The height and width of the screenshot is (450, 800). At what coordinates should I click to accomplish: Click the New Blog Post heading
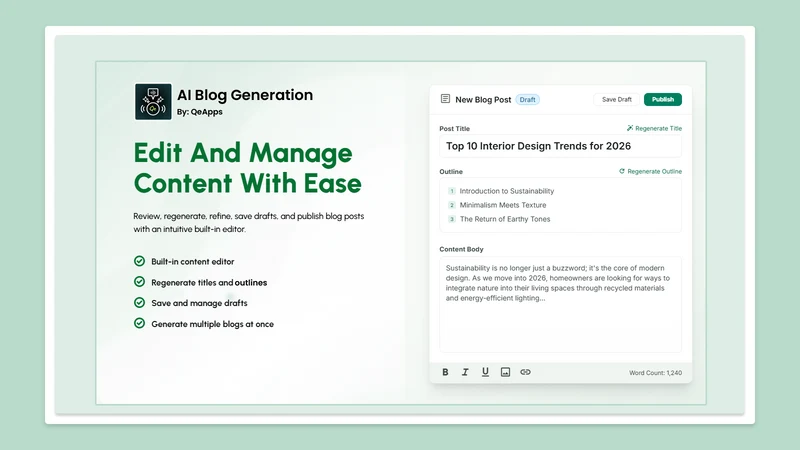click(483, 99)
